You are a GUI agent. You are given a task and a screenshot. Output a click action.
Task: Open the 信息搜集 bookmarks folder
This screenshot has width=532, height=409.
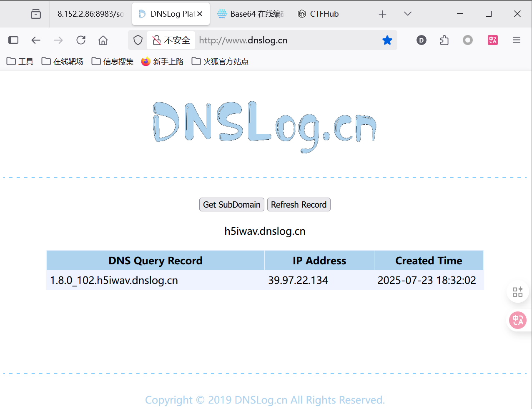(113, 61)
